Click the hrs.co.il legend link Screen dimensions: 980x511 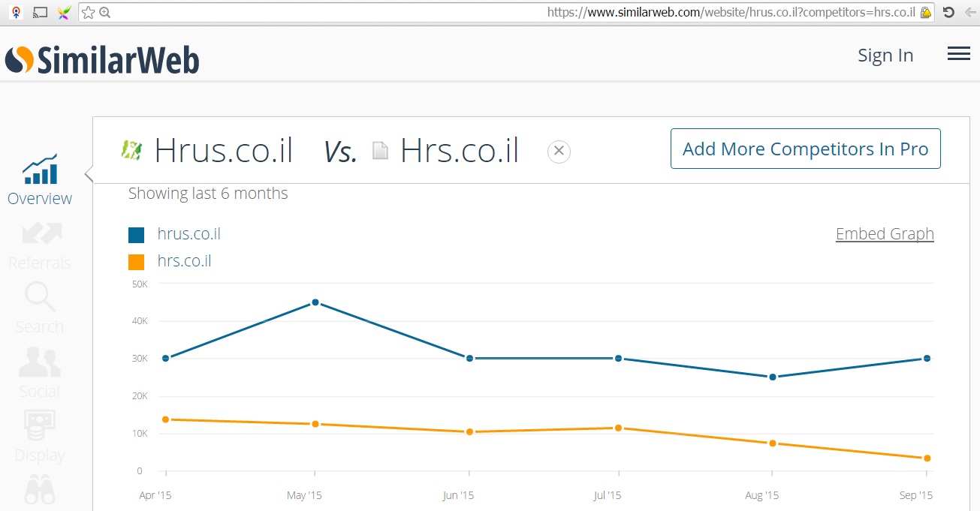pyautogui.click(x=185, y=260)
